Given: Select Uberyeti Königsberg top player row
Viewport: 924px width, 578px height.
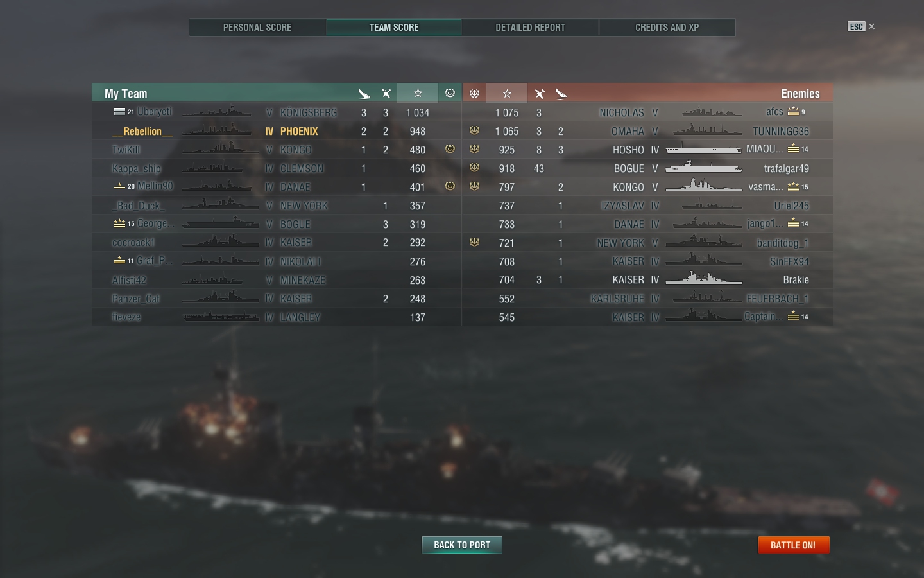Looking at the screenshot, I should 277,112.
